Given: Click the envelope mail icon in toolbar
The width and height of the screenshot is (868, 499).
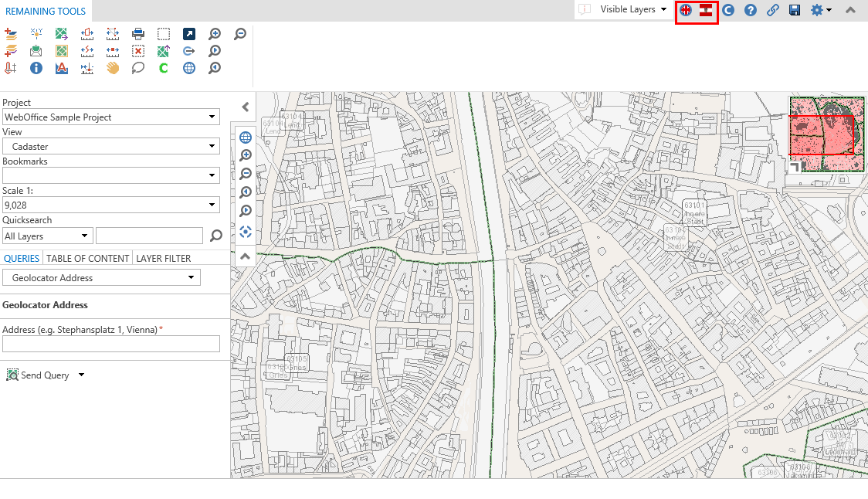Looking at the screenshot, I should (36, 51).
